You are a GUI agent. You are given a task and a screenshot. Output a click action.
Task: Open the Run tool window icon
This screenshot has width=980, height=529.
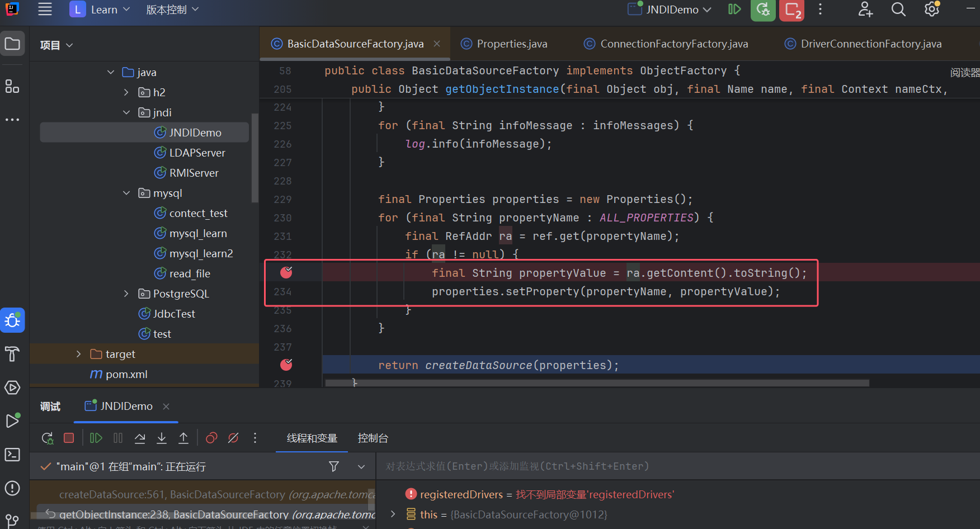click(12, 421)
